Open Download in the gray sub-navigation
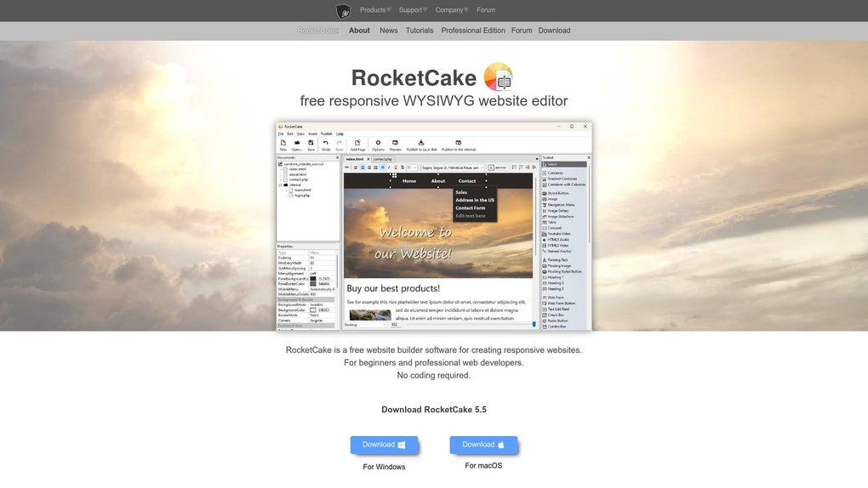 (x=554, y=31)
